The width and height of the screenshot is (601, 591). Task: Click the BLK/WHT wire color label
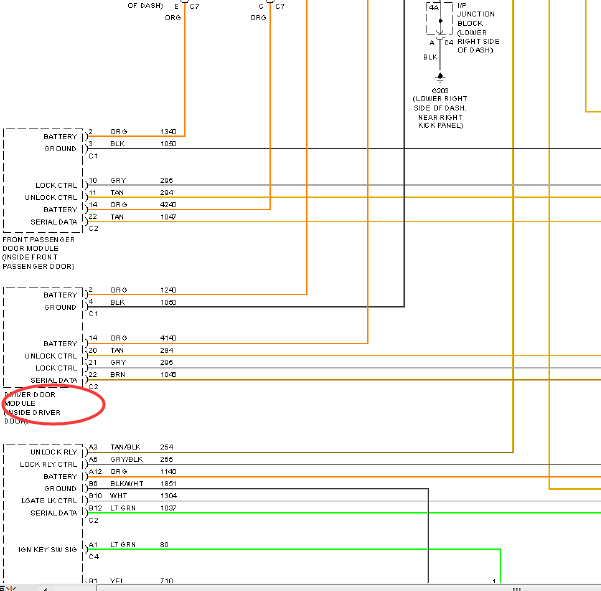click(x=127, y=483)
